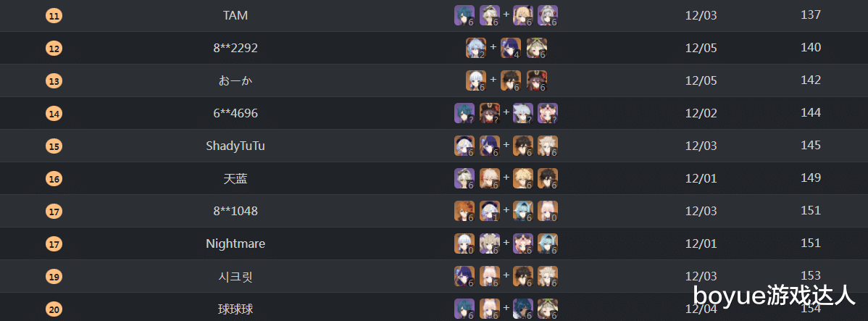
Task: Select the orange-haired Tartaglia avatar in 8**1048's row
Action: 464,211
